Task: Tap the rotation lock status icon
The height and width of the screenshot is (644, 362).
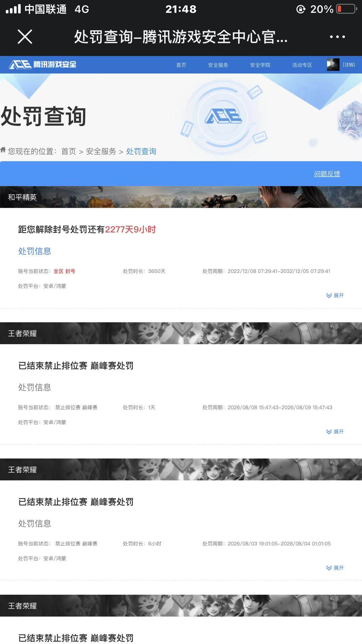Action: 301,9
